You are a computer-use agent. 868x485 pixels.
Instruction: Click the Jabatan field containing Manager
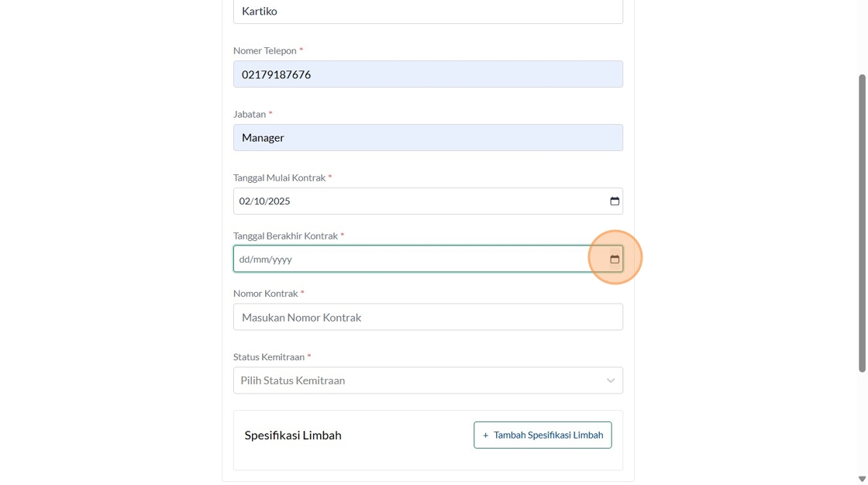tap(428, 138)
